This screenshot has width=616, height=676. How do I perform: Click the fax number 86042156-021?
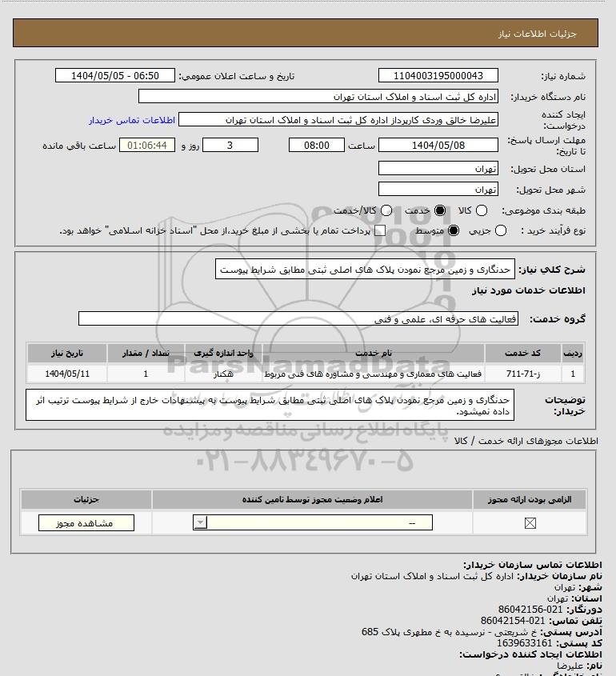point(530,610)
